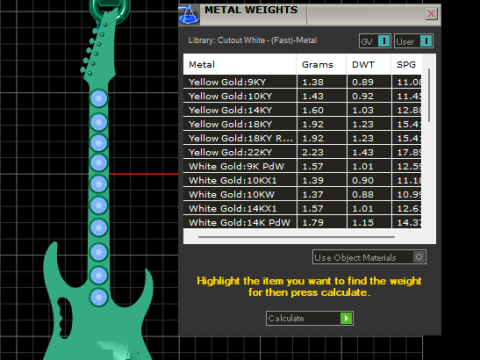Image resolution: width=480 pixels, height=360 pixels.
Task: Close the Metal Weights panel
Action: click(x=431, y=14)
